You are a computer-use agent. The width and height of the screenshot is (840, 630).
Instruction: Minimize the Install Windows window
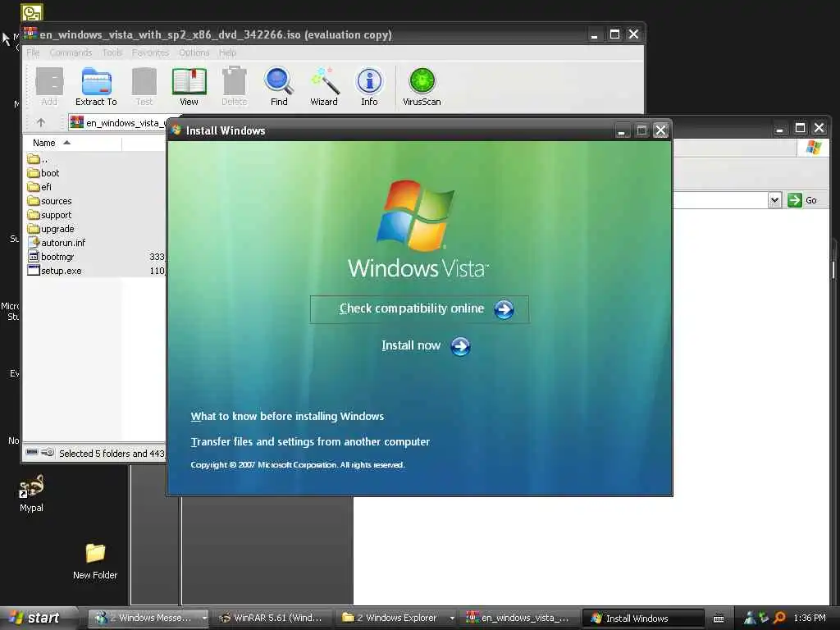pyautogui.click(x=622, y=130)
